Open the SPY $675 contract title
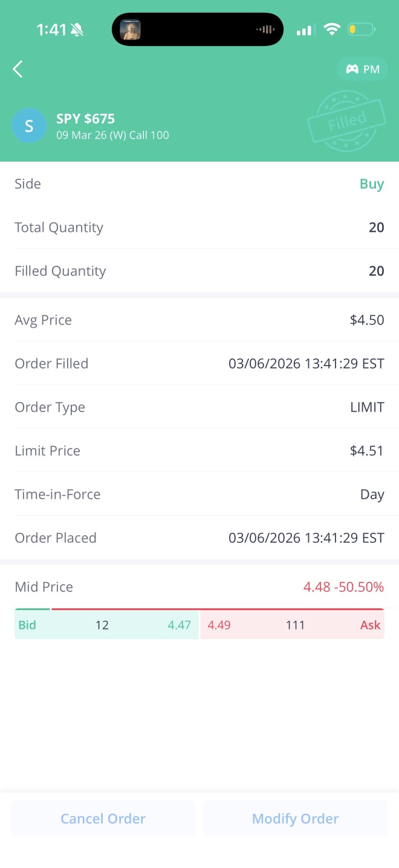This screenshot has width=399, height=868. (85, 119)
